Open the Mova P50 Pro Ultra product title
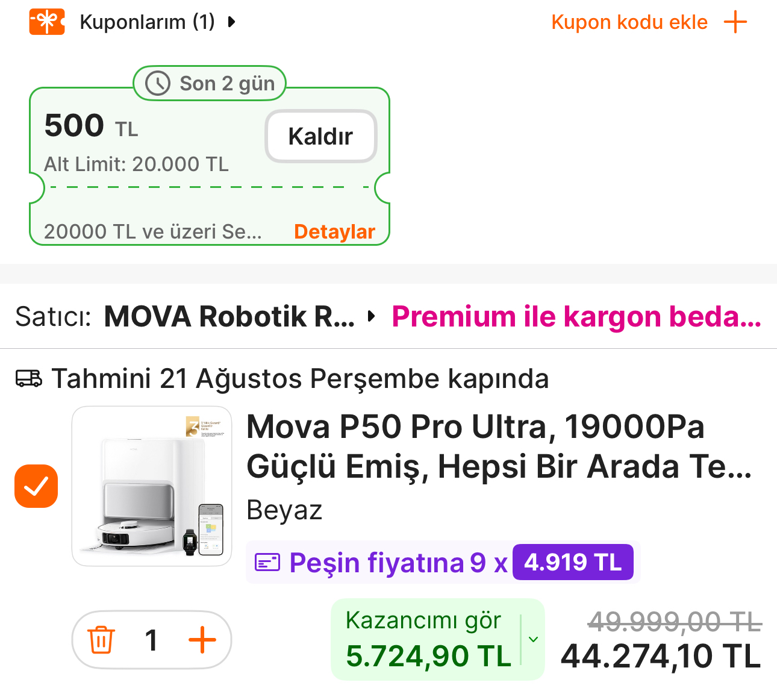Screen dimensions: 777x700 click(x=499, y=446)
